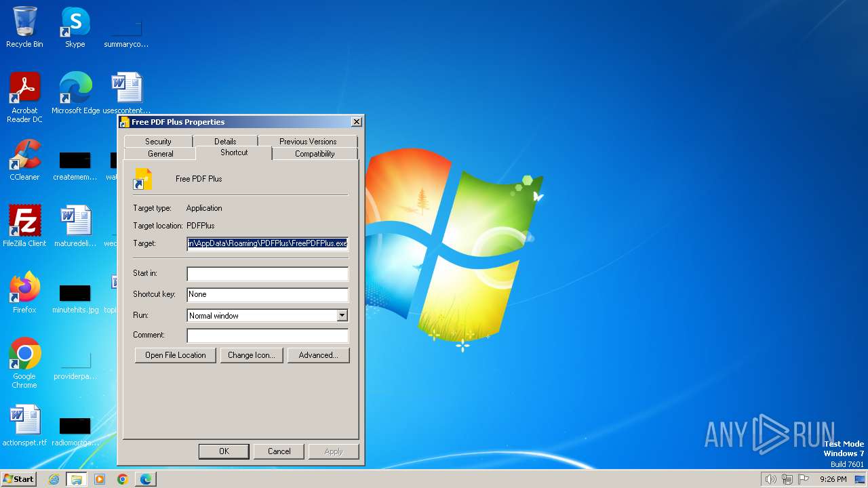Select the FileZilla Client desktop shortcut
This screenshot has height=488, width=868.
(24, 226)
